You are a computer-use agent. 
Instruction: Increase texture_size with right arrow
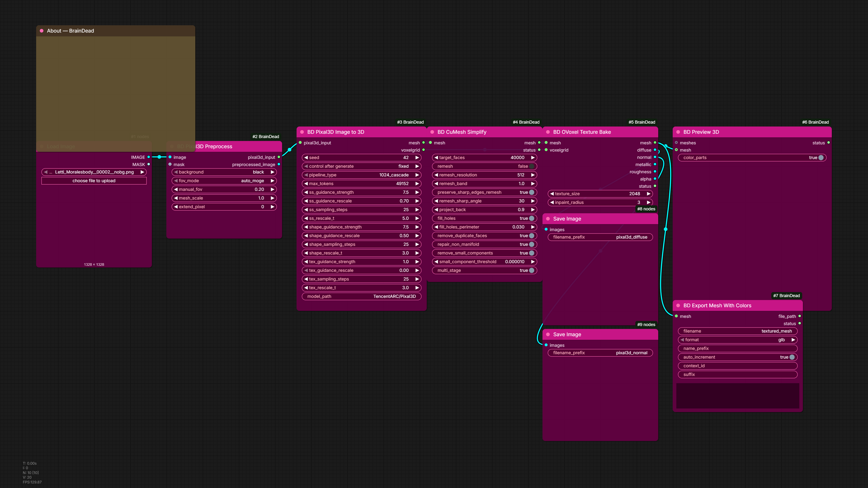(648, 194)
